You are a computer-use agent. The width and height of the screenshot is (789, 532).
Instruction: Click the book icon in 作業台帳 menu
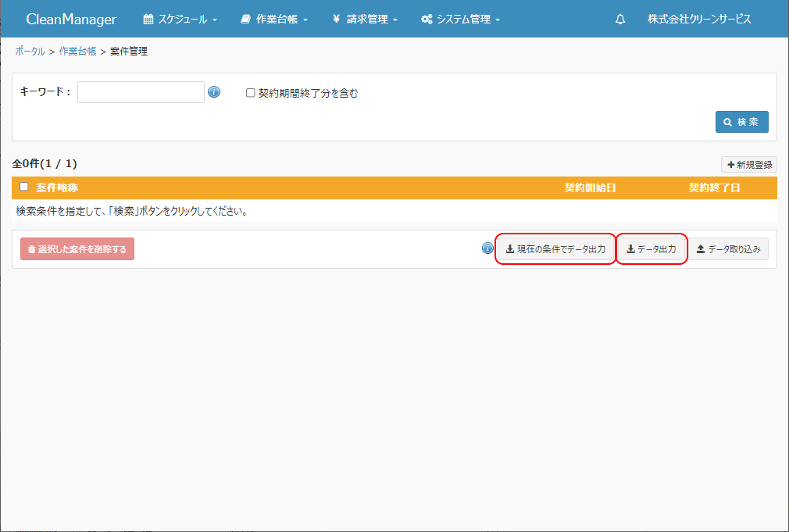tap(245, 19)
